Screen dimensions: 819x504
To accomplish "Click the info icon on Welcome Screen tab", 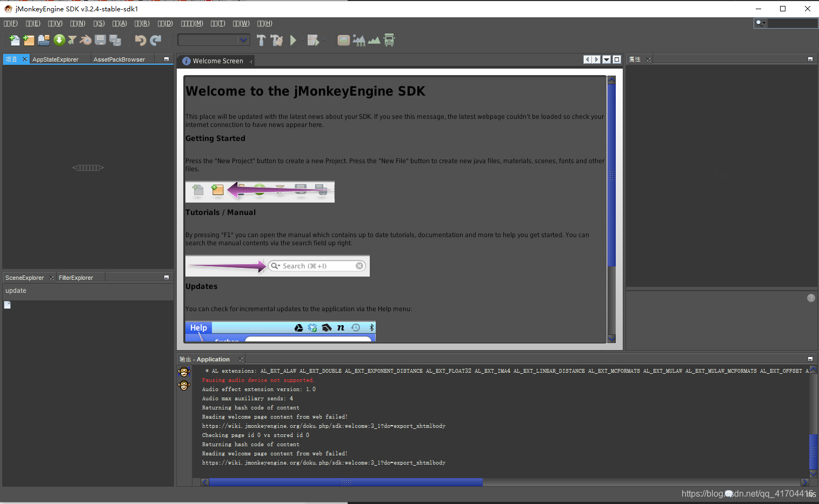I will (x=187, y=61).
